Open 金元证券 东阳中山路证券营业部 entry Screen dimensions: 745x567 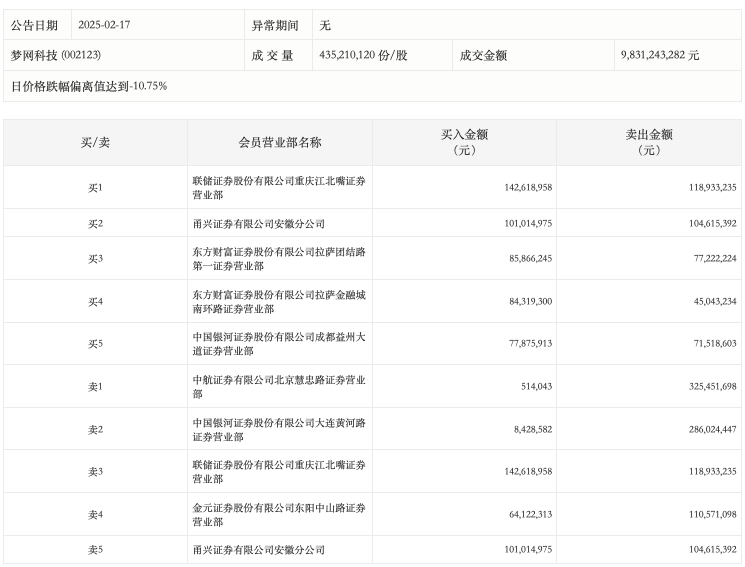pos(279,514)
